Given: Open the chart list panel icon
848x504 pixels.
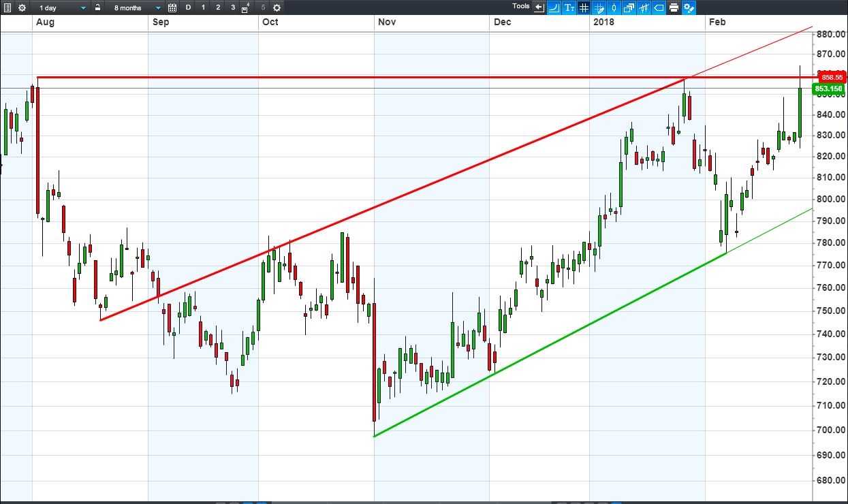Looking at the screenshot, I should [7, 7].
